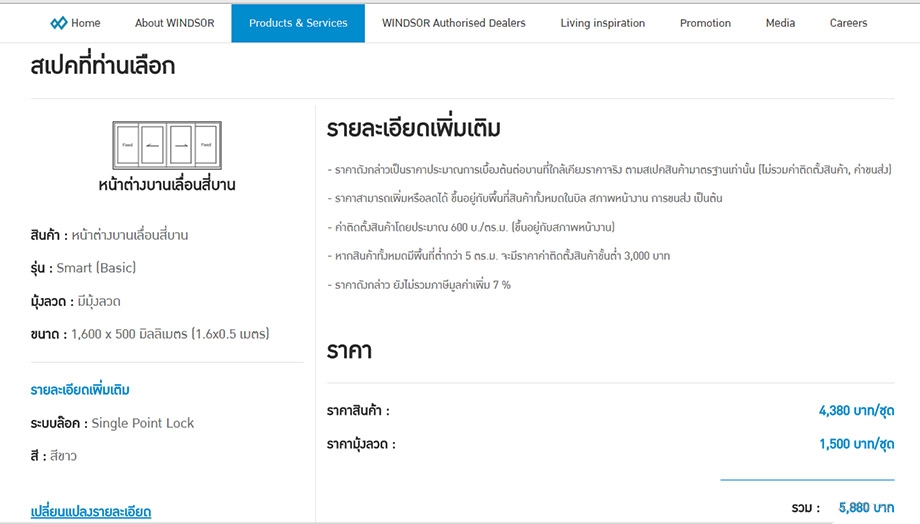Go to the Media section
Image resolution: width=920 pixels, height=524 pixels.
(x=780, y=23)
